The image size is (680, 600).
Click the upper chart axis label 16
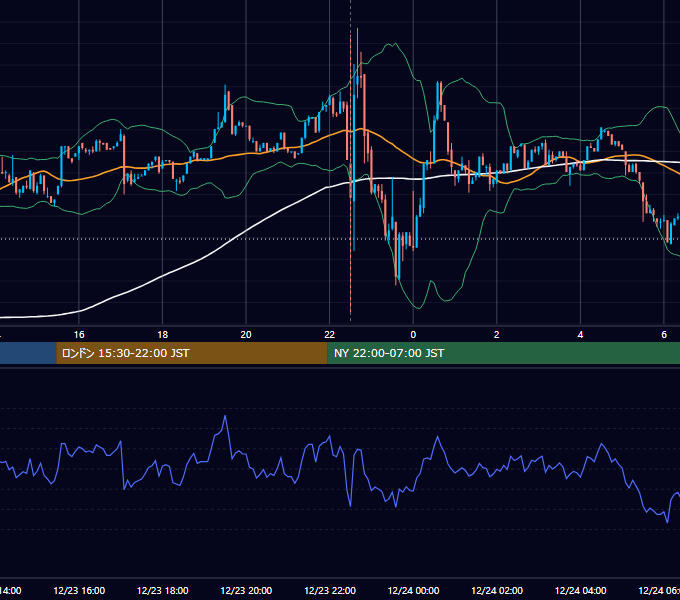click(x=79, y=335)
